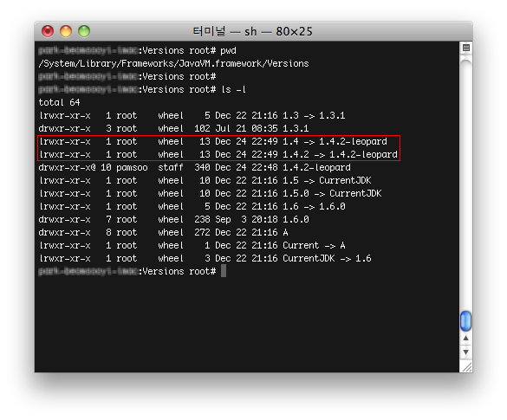Click the 'drwxr-xr-x@' permissions text
Viewport: 507px width, 420px height.
67,167
